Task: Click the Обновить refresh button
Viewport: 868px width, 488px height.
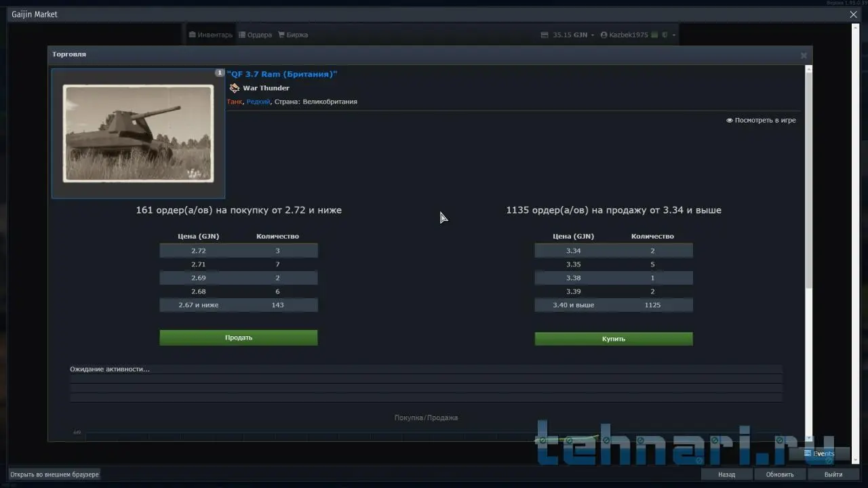Action: point(780,474)
